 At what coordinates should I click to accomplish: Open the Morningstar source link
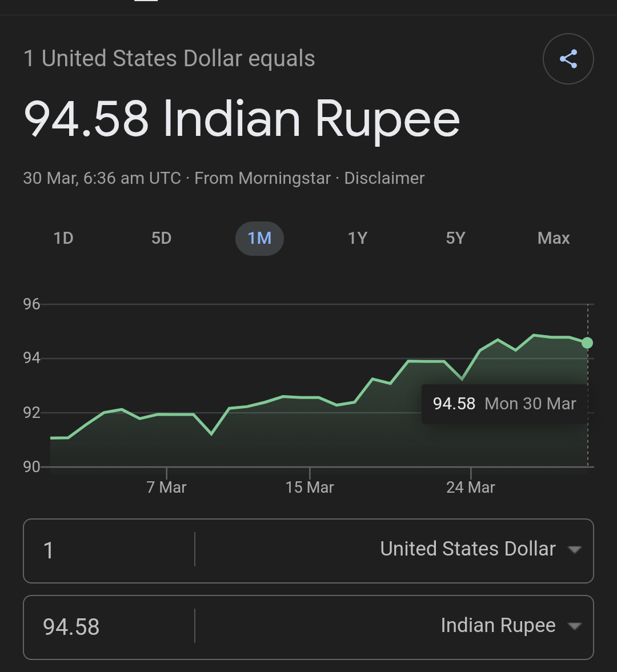[x=284, y=178]
